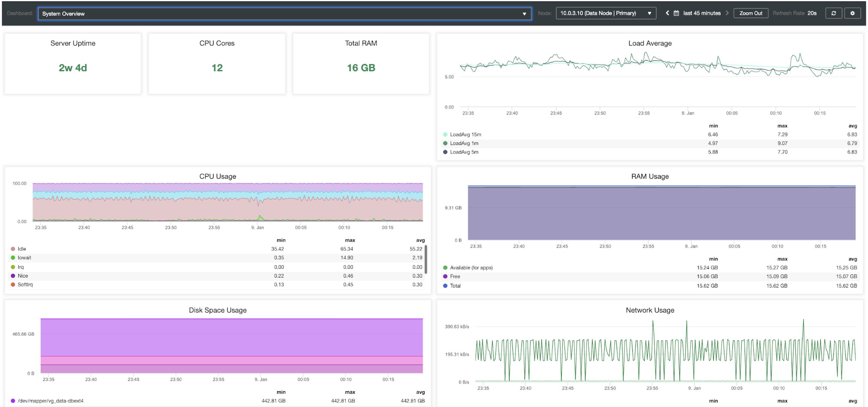Click the LoadAvg 15m avg value 6.93
The height and width of the screenshot is (407, 868).
pyautogui.click(x=852, y=135)
